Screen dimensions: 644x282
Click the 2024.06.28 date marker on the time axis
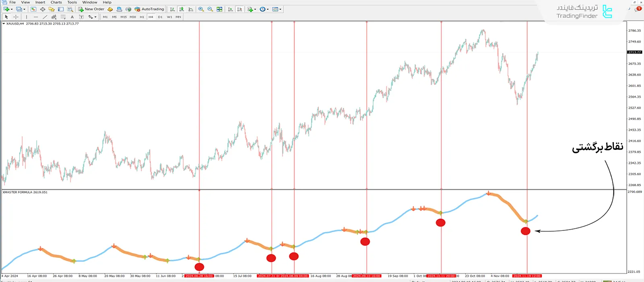[199, 276]
